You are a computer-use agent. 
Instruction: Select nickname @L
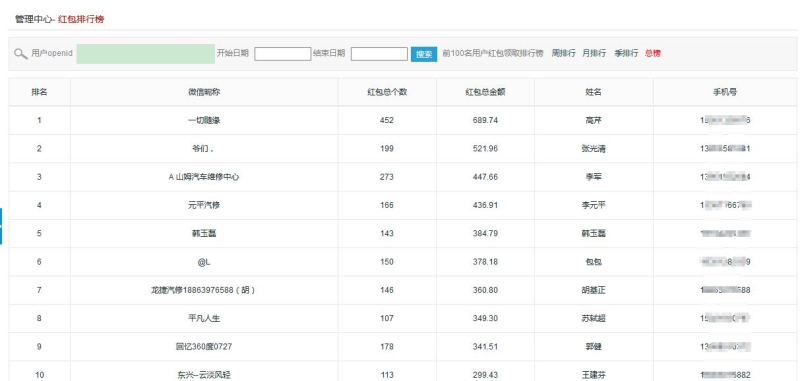204,262
